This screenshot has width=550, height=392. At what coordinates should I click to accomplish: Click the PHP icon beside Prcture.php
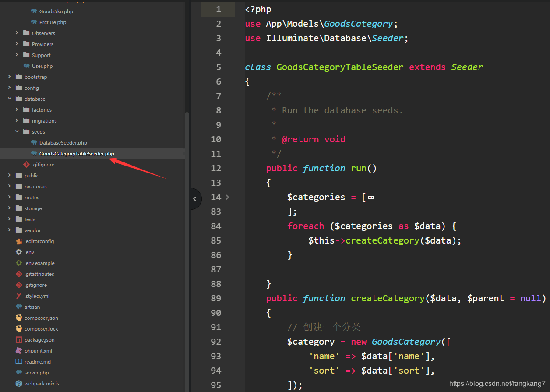click(34, 22)
